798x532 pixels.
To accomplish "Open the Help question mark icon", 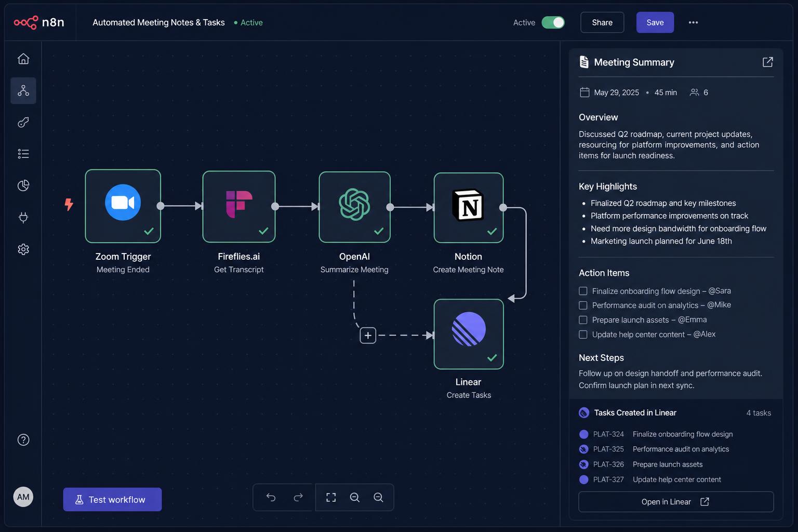I will [23, 440].
